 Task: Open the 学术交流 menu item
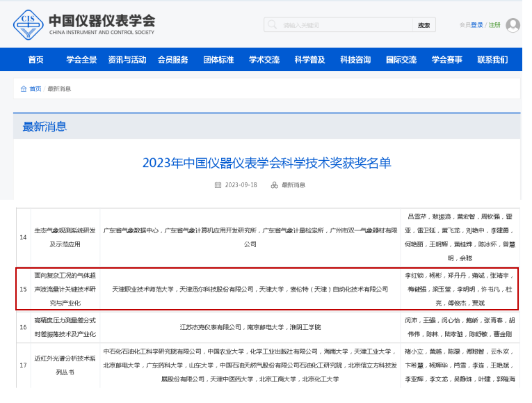(x=264, y=60)
